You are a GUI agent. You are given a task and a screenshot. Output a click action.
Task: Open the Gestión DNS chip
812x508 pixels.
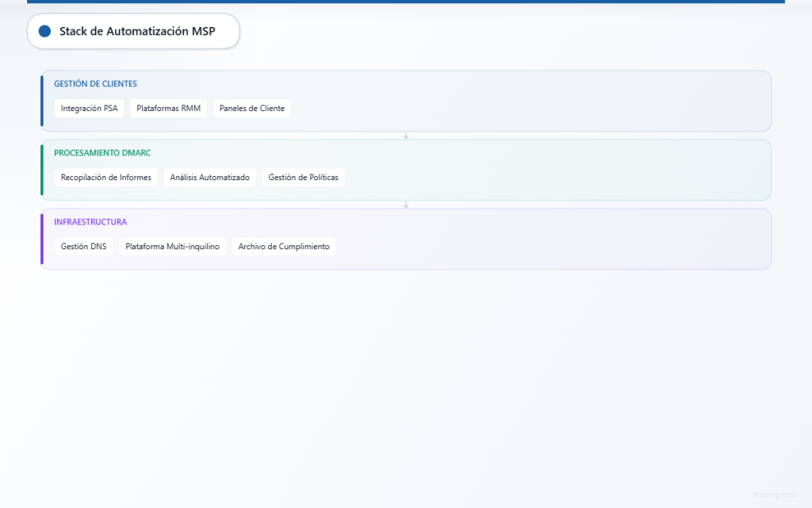(83, 246)
